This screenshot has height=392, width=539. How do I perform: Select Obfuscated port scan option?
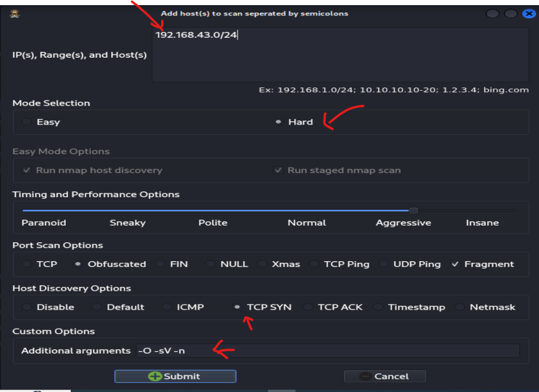(78, 264)
